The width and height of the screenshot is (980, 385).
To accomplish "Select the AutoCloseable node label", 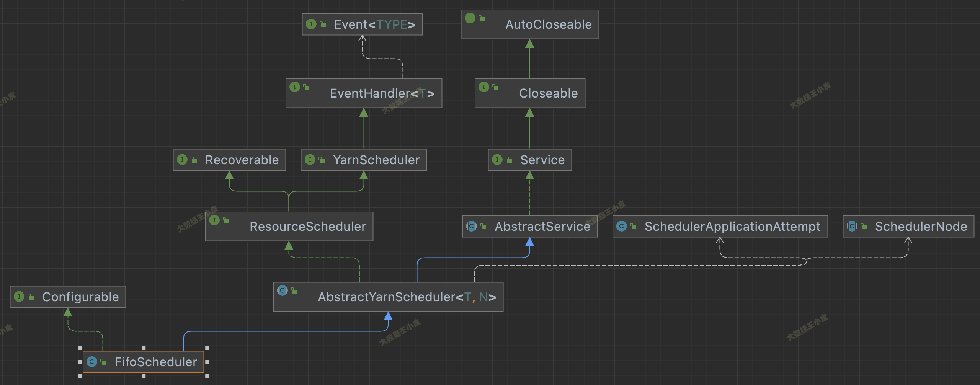I will pyautogui.click(x=549, y=24).
